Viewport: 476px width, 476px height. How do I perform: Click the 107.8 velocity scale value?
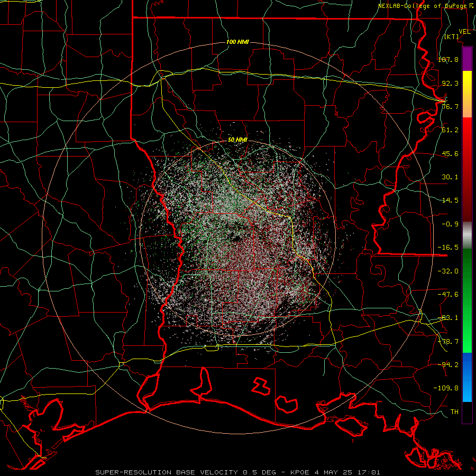pos(448,59)
